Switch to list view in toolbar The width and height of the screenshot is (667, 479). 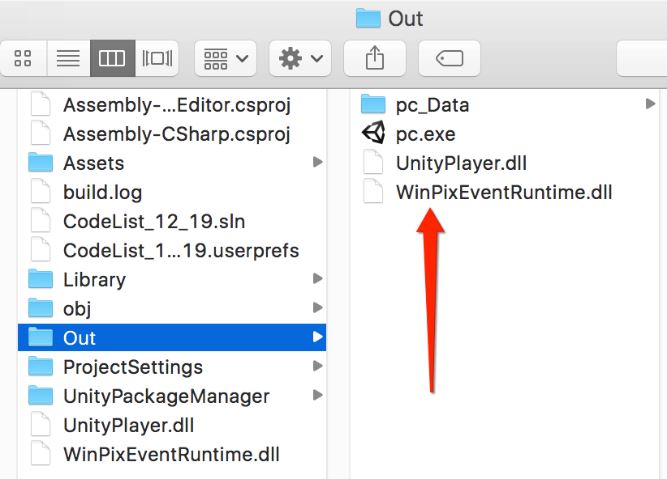point(68,59)
